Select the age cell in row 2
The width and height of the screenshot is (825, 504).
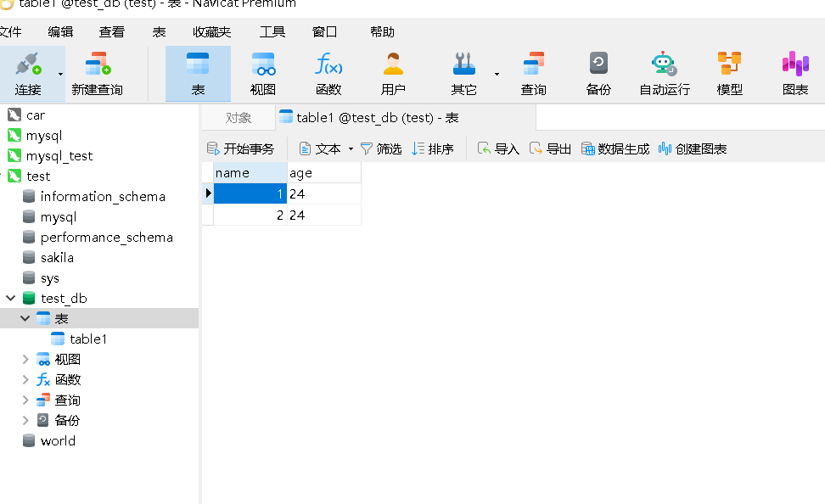click(324, 216)
